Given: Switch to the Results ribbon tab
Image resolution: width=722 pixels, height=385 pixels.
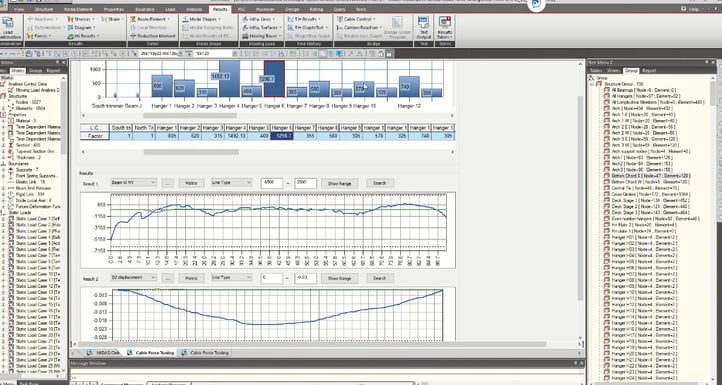Looking at the screenshot, I should [221, 9].
